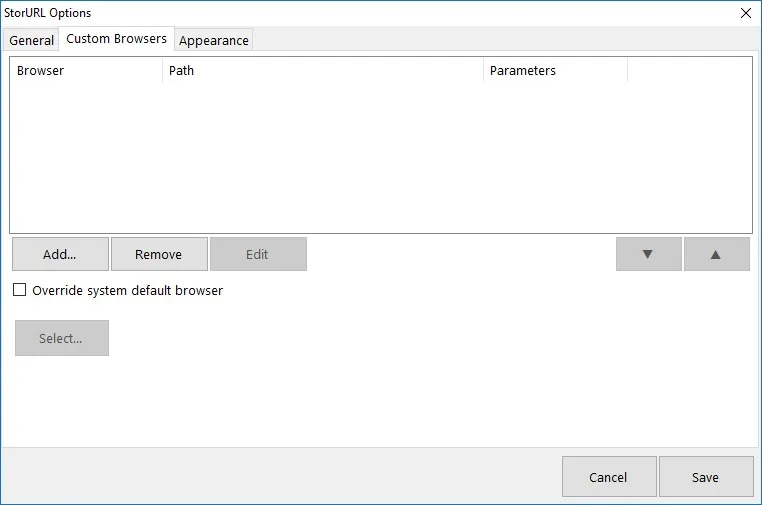Click the Add... button
The height and width of the screenshot is (505, 762).
60,254
